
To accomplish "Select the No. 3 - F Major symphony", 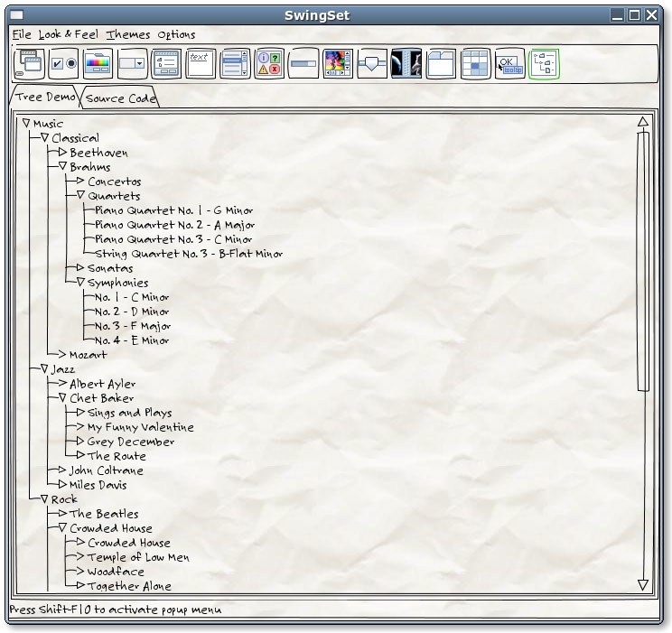I will tap(132, 326).
